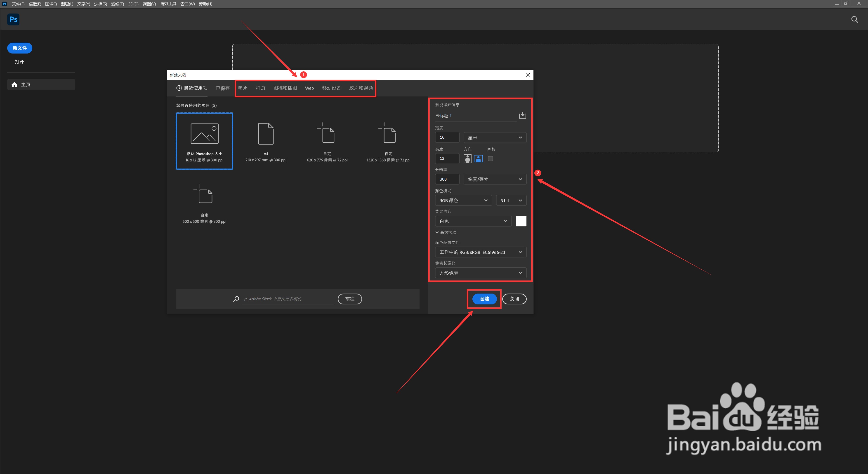Open the 窗口(W) menu
The height and width of the screenshot is (474, 868).
point(187,4)
